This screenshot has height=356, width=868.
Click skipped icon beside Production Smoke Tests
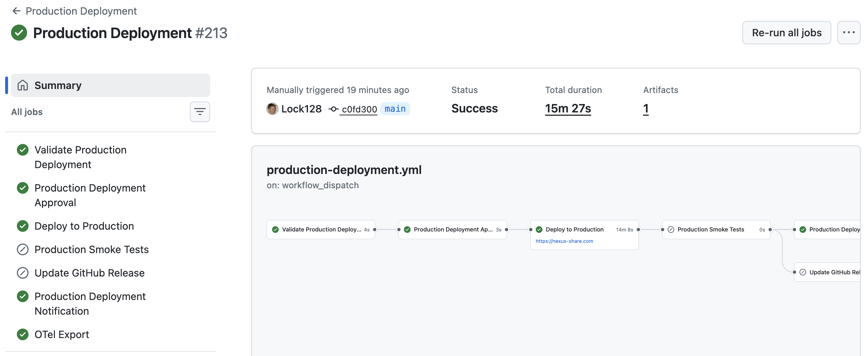point(23,249)
